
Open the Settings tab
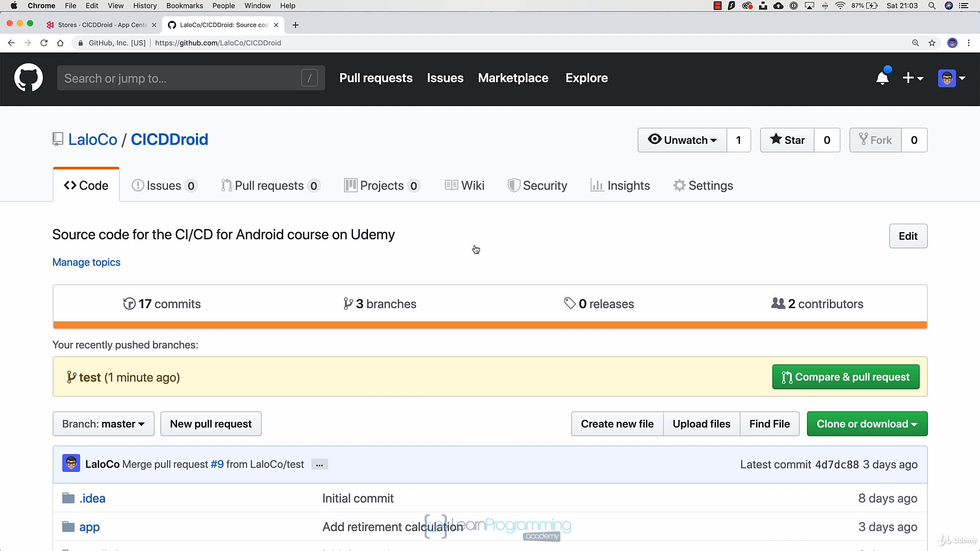pos(703,185)
